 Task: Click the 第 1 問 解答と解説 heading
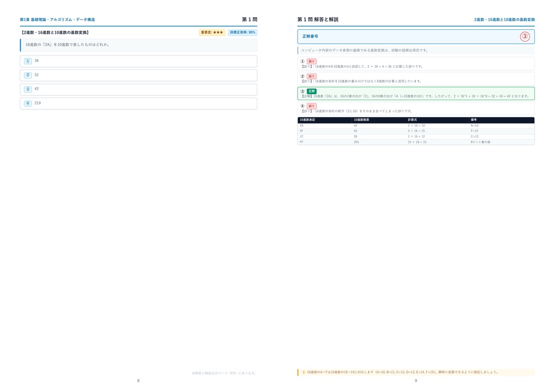coord(318,19)
